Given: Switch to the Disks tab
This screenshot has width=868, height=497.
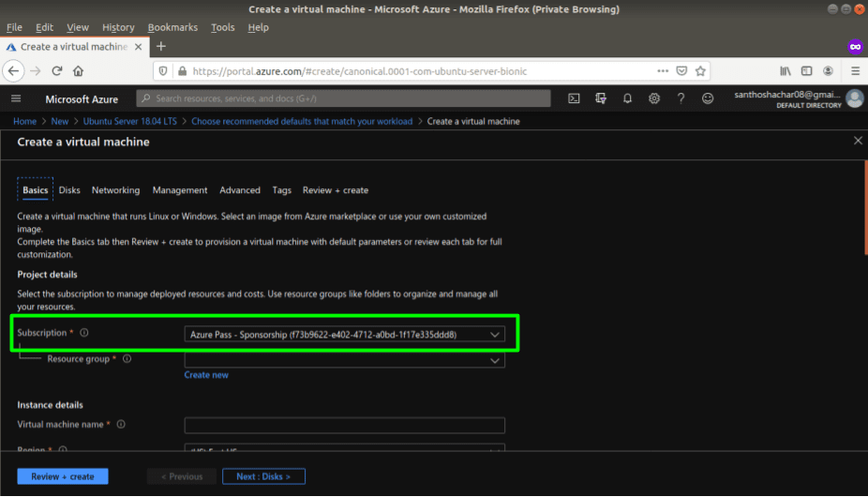Looking at the screenshot, I should pos(69,190).
